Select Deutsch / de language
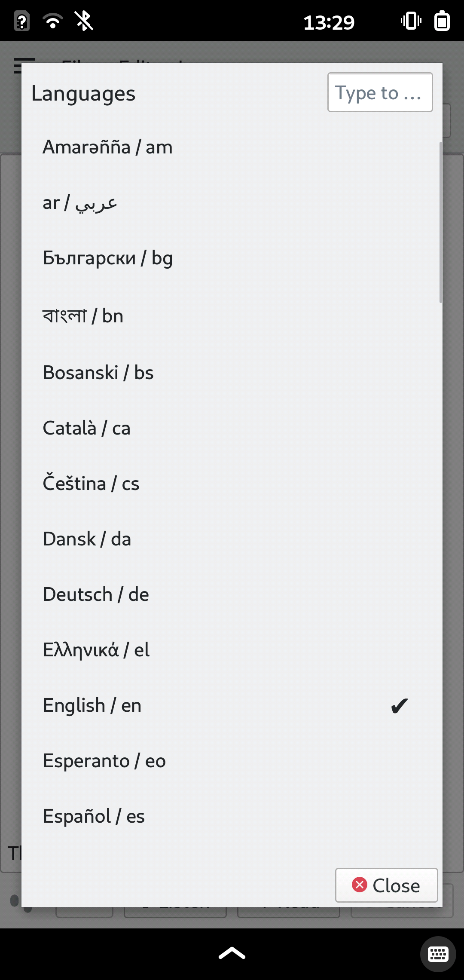The height and width of the screenshot is (980, 464). coord(96,595)
